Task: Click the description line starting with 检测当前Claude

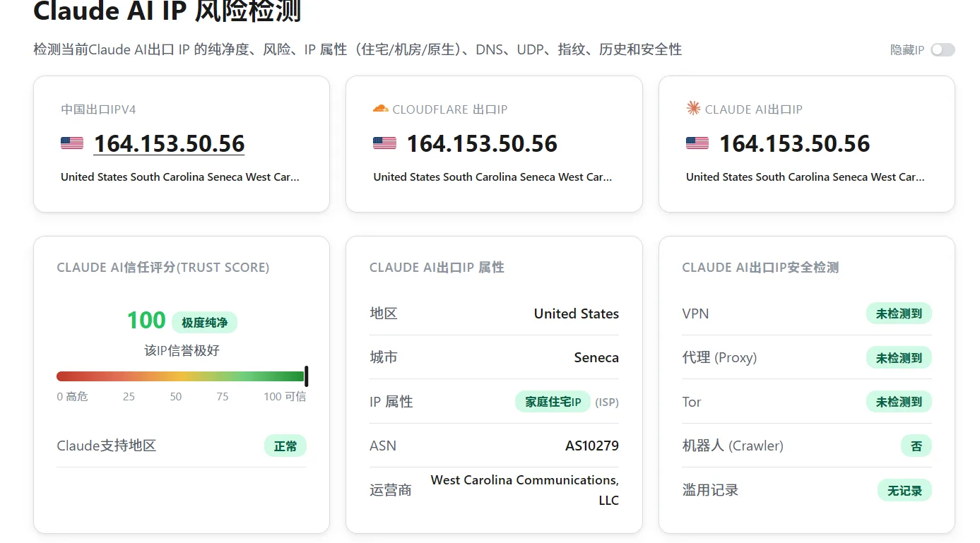Action: pyautogui.click(x=358, y=49)
